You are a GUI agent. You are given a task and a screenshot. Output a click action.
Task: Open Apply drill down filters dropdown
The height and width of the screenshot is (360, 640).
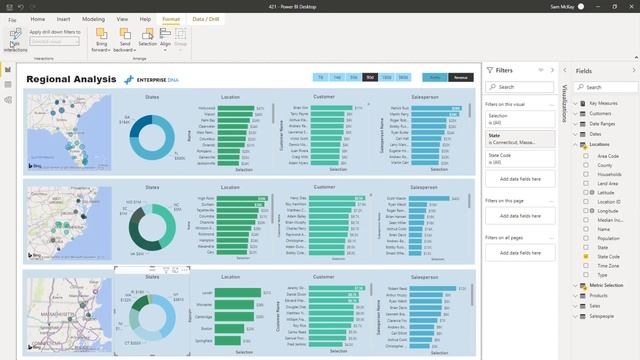(55, 41)
